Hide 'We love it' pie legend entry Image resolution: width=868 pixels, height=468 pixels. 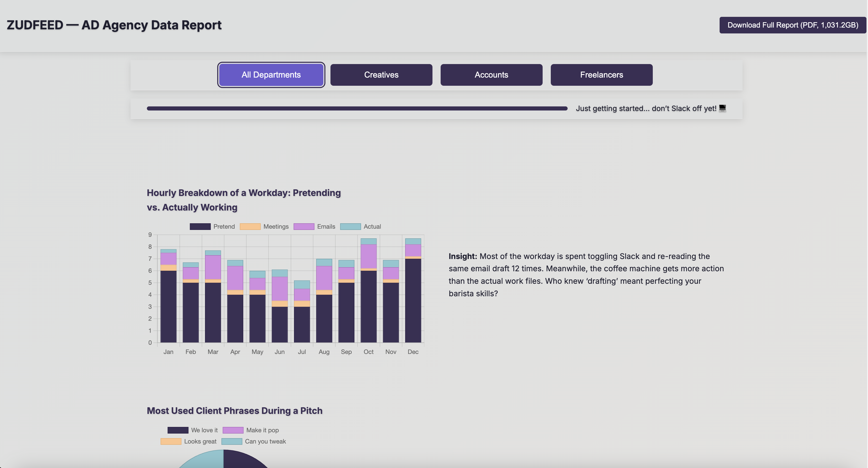point(193,430)
